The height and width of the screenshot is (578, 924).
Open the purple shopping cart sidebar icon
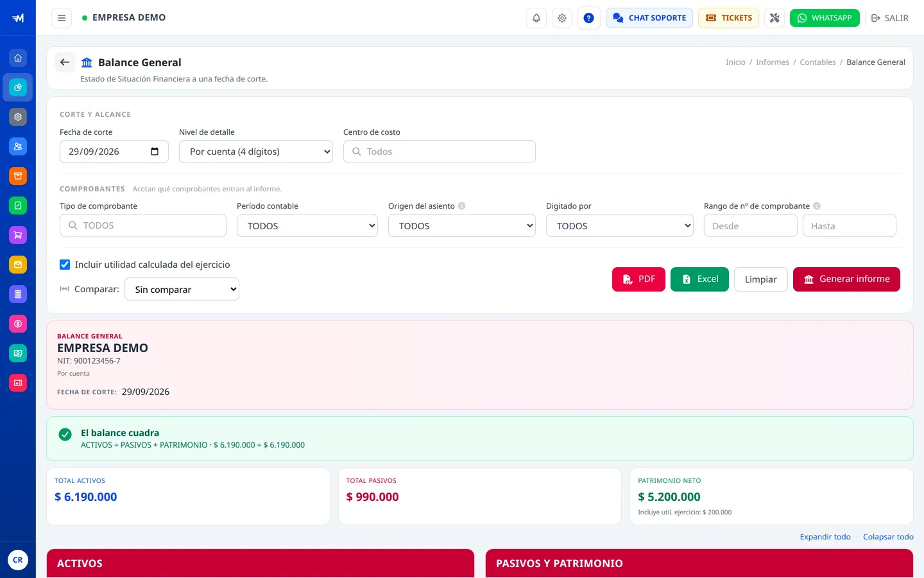[x=18, y=235]
